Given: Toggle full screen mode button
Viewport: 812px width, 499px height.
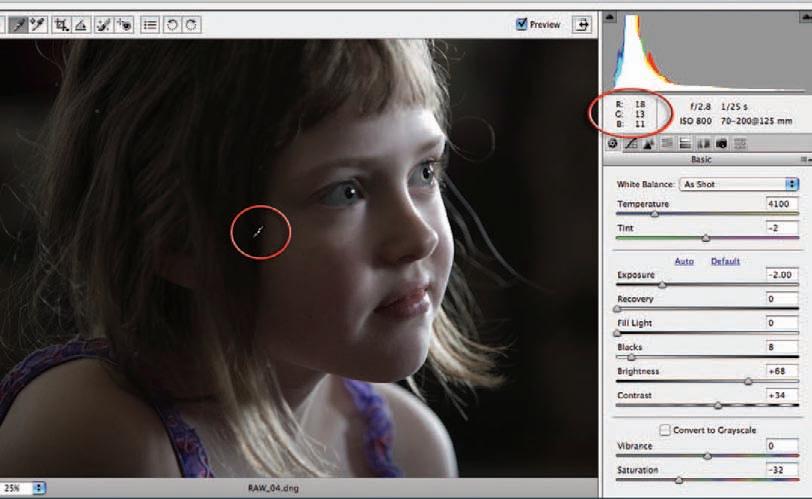Looking at the screenshot, I should [x=582, y=24].
